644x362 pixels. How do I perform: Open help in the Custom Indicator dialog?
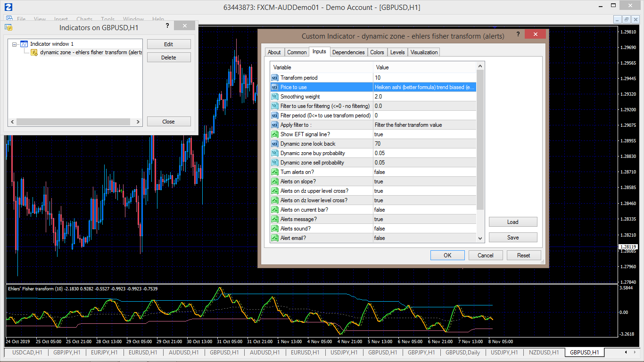(518, 34)
